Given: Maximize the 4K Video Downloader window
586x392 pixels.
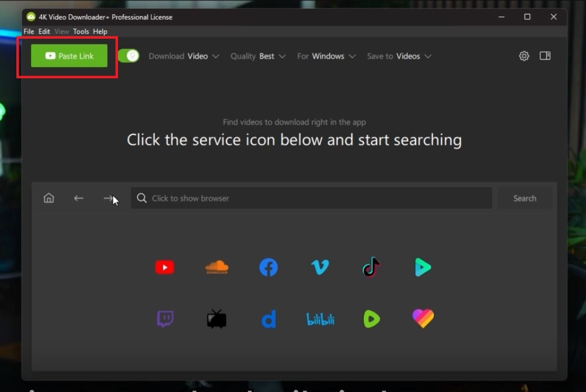Looking at the screenshot, I should 527,17.
